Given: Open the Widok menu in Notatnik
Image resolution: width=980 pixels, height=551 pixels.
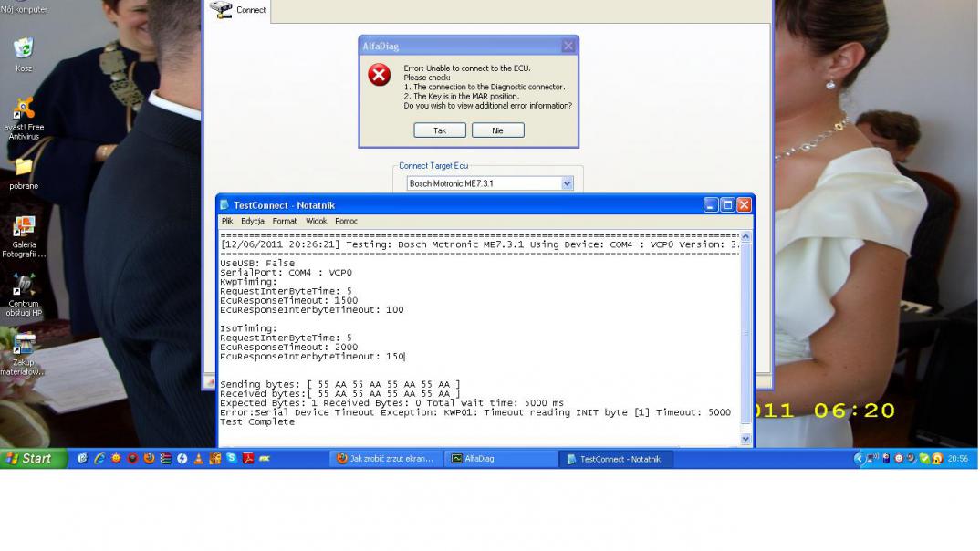Looking at the screenshot, I should pyautogui.click(x=317, y=221).
